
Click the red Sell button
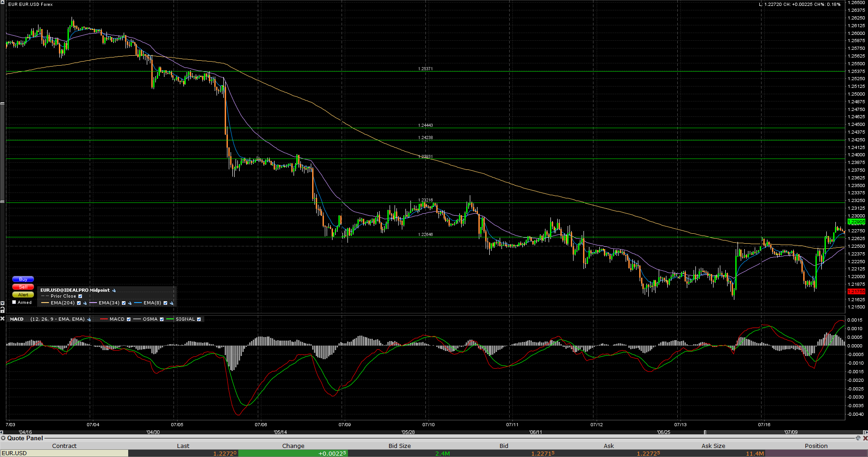[23, 287]
